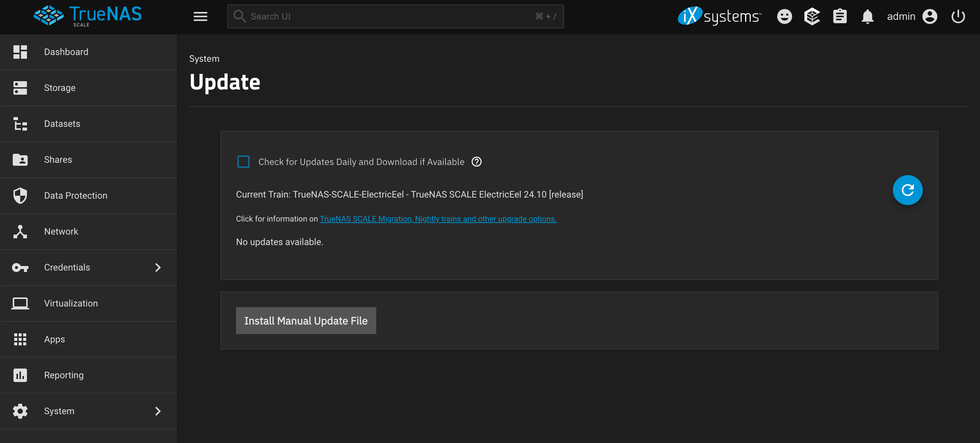Open the Datasets menu item
Viewport: 980px width, 443px height.
coord(88,124)
